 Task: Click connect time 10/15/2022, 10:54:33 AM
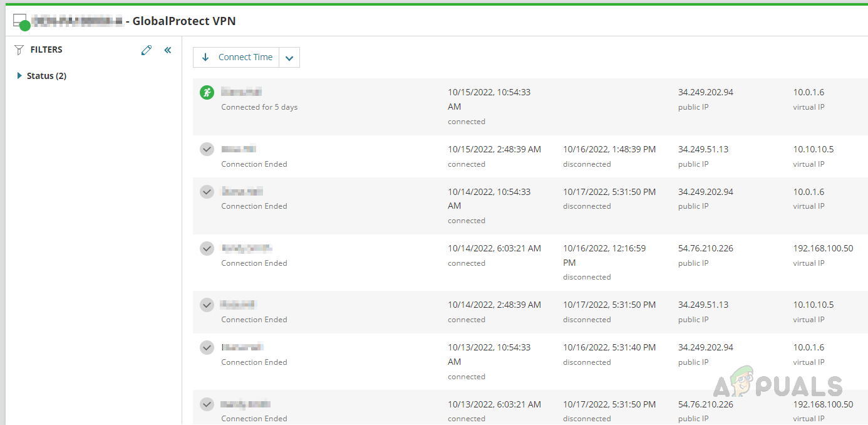pos(489,99)
